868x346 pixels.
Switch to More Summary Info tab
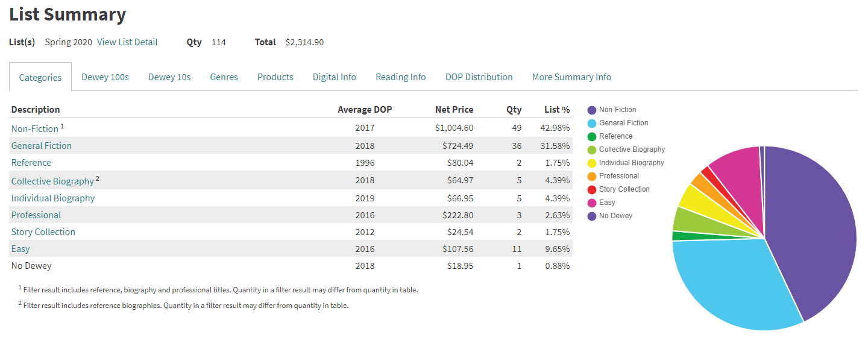[571, 77]
